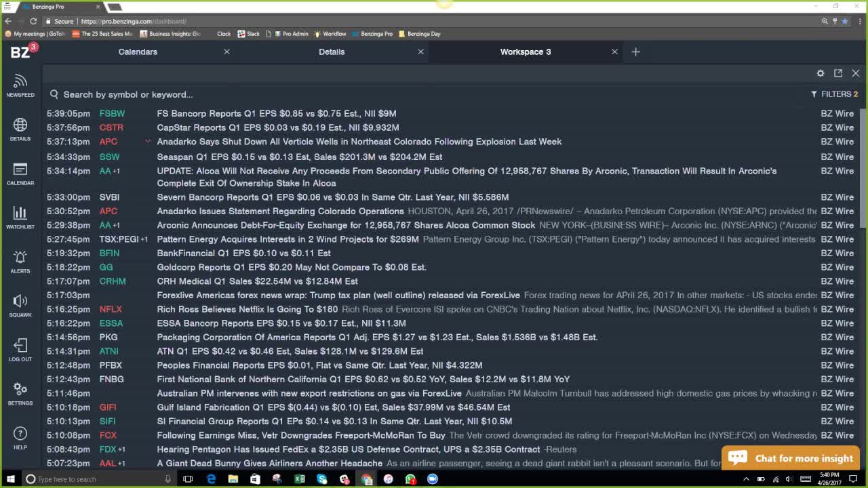Viewport: 868px width, 488px height.
Task: Open the Watchlist sidebar icon
Action: 20,218
